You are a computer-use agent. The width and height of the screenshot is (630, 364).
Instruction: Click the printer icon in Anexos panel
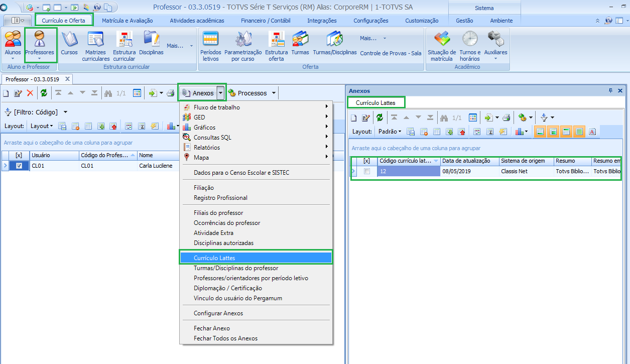507,117
